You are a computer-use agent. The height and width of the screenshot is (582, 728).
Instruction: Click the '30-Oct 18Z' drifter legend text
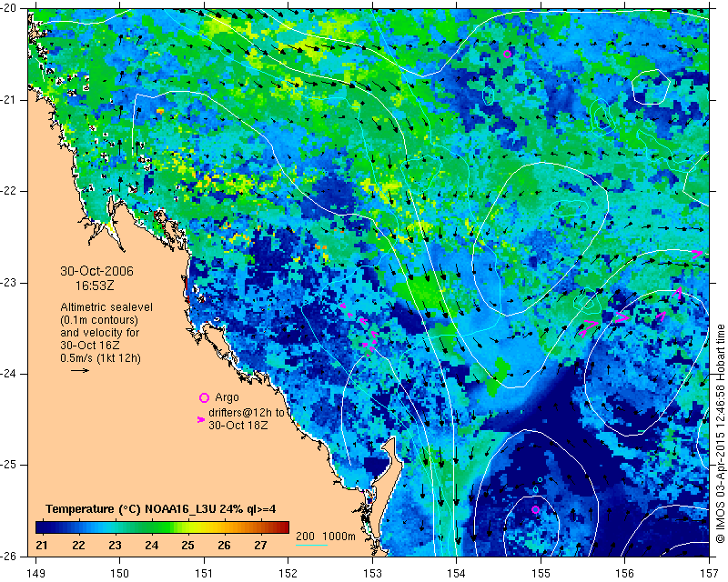[238, 425]
